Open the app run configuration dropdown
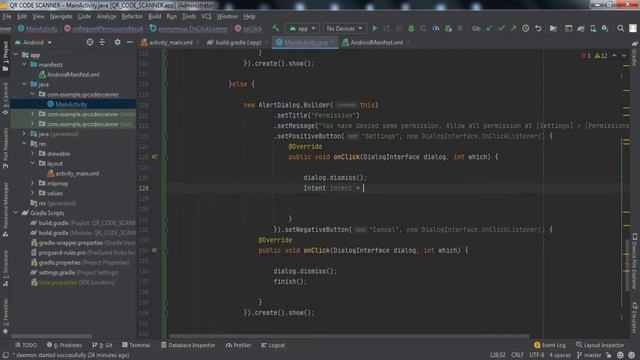 pyautogui.click(x=302, y=29)
